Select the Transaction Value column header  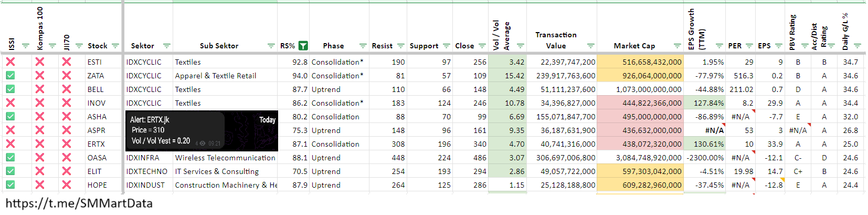[x=556, y=40]
